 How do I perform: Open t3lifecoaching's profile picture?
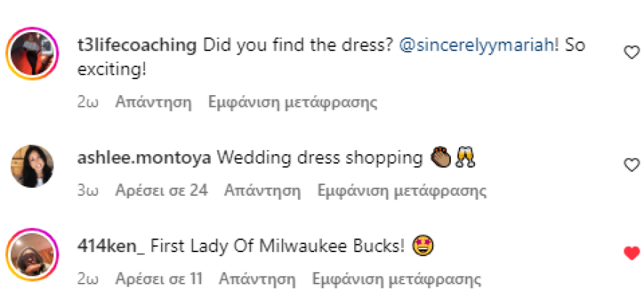tap(31, 55)
